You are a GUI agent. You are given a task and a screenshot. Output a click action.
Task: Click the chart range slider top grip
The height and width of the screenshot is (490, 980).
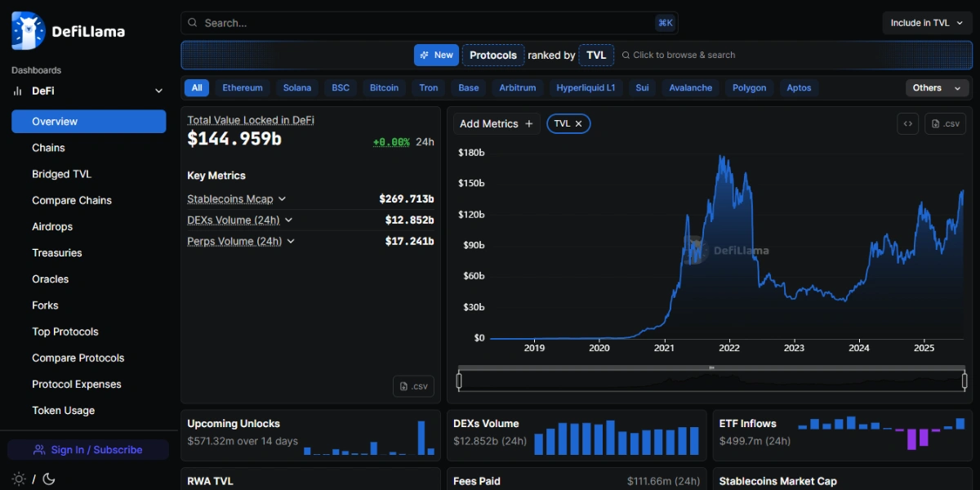tap(711, 368)
